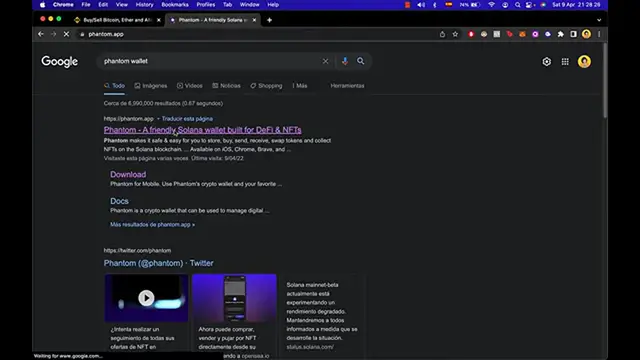
Task: Open the Edit menu
Action: [x=103, y=5]
